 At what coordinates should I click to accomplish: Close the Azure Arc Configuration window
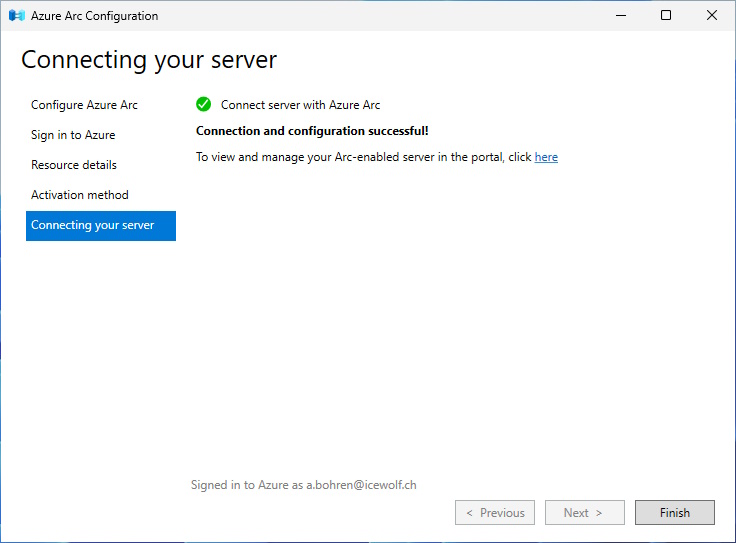[x=712, y=15]
